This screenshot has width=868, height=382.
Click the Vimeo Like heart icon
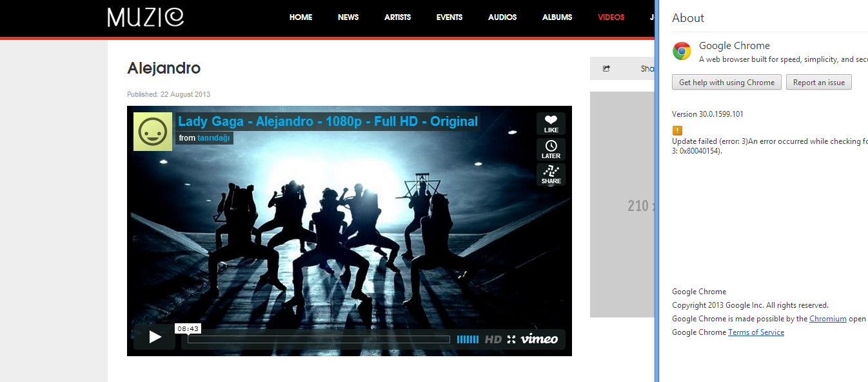tap(551, 124)
